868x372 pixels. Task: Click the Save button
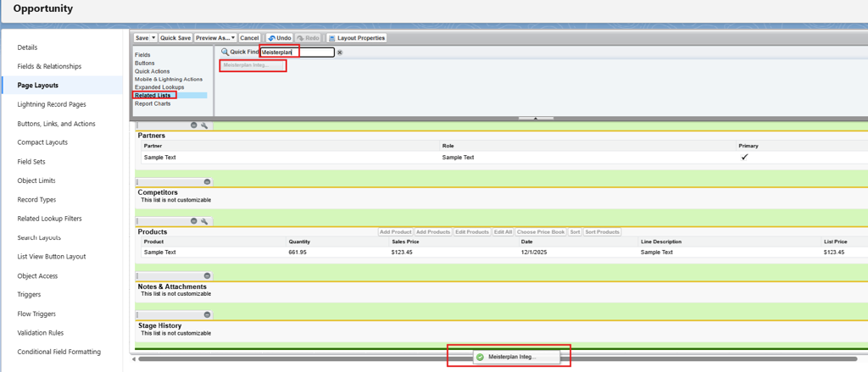(x=142, y=37)
